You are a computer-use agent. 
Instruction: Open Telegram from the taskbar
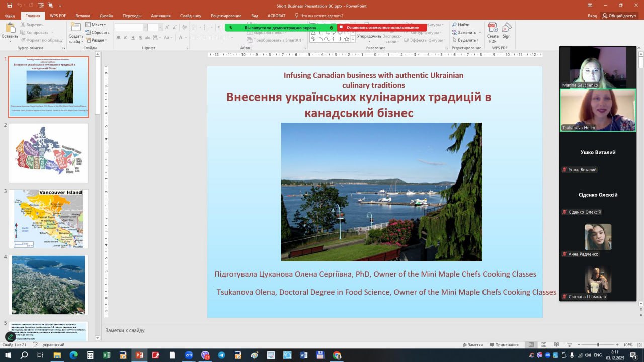click(221, 355)
